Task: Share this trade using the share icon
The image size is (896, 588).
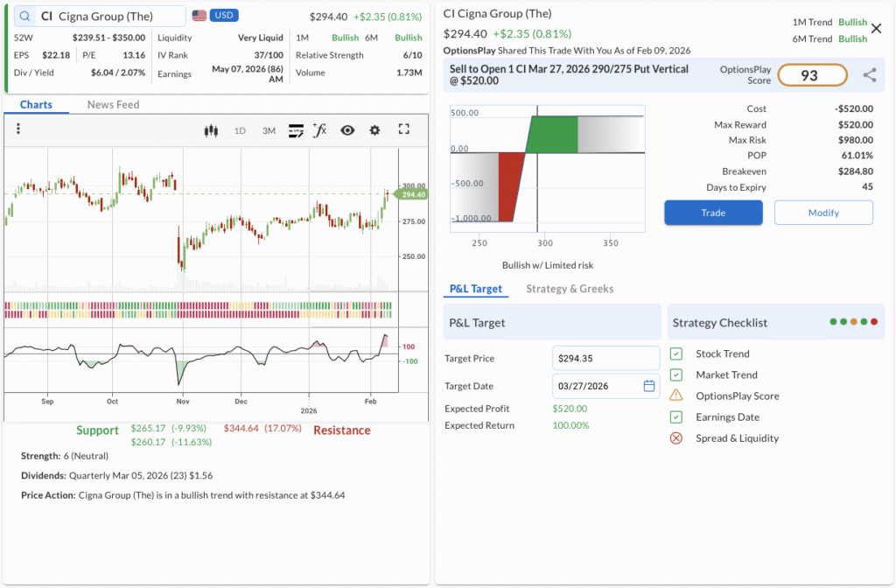Action: click(869, 75)
